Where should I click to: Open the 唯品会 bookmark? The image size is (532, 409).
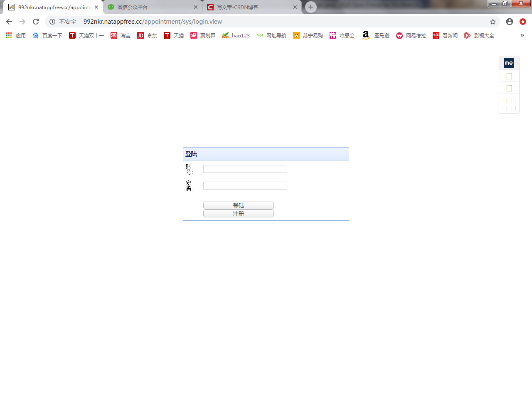click(x=342, y=36)
